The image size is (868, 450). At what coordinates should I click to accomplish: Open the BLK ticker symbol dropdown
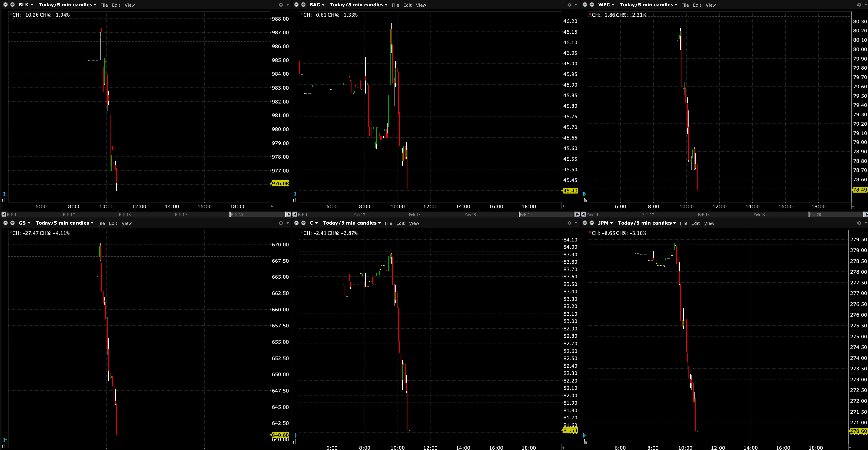pos(26,5)
